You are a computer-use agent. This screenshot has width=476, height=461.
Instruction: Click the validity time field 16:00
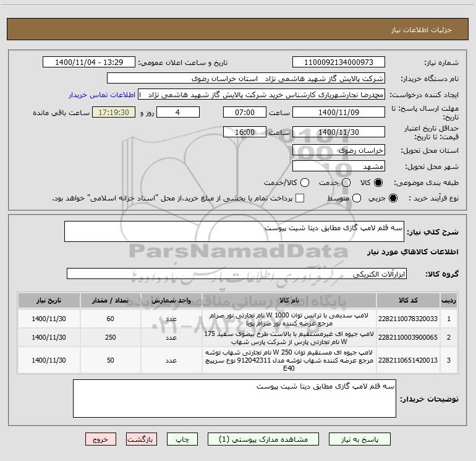[245, 132]
